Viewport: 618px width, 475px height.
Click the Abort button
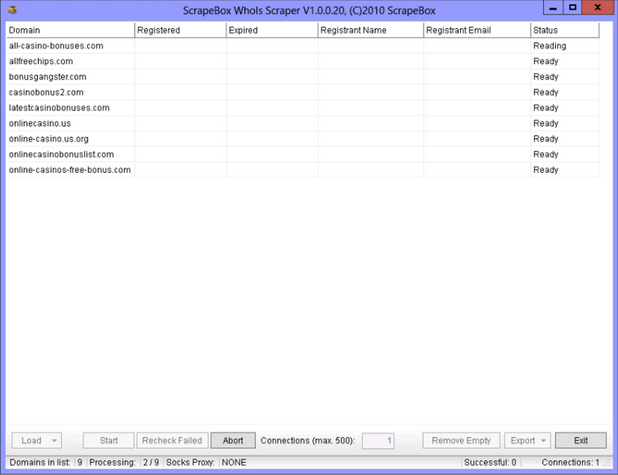pyautogui.click(x=233, y=440)
